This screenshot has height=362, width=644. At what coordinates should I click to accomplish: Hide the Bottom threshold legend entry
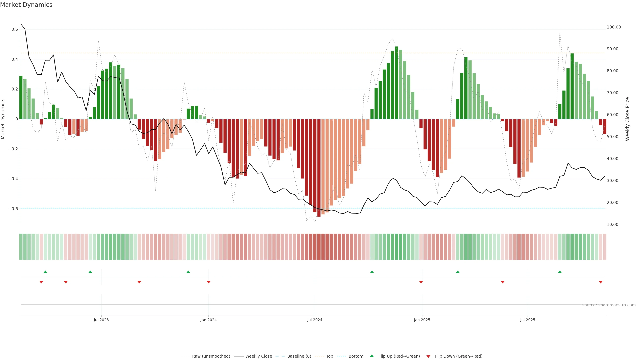tap(356, 356)
